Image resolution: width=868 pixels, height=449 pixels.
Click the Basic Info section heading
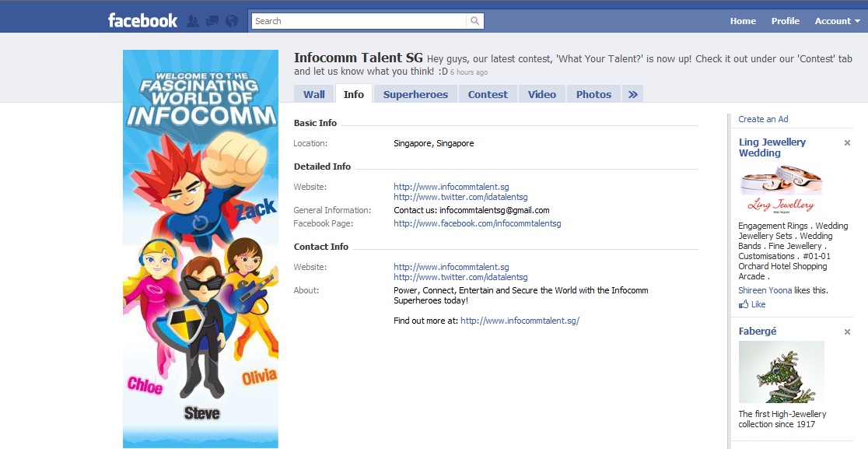tap(315, 123)
